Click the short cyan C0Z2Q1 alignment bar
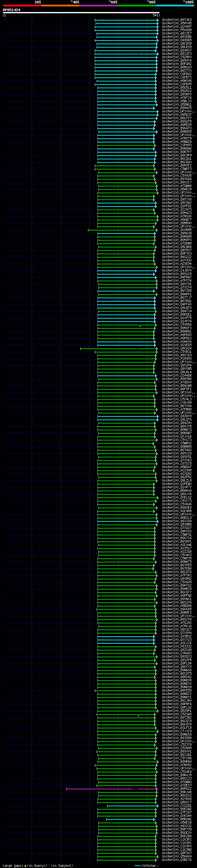The width and height of the screenshot is (197, 868). pos(133,806)
